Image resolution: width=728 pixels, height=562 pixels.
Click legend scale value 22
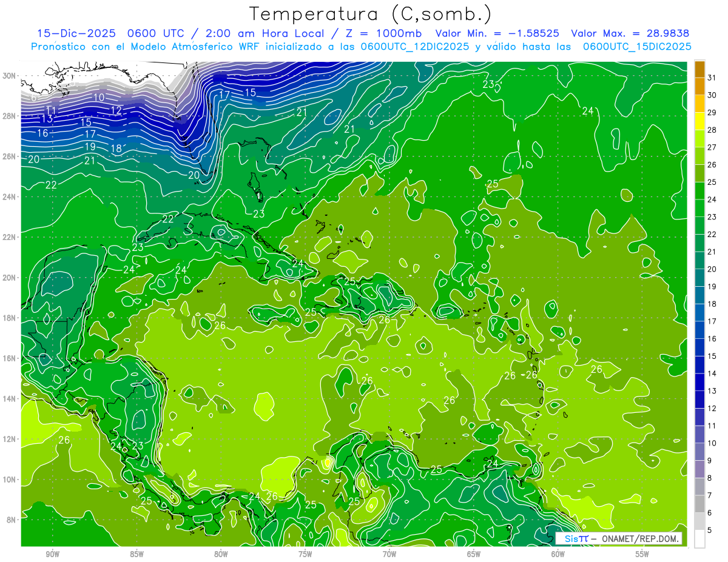[x=712, y=235]
